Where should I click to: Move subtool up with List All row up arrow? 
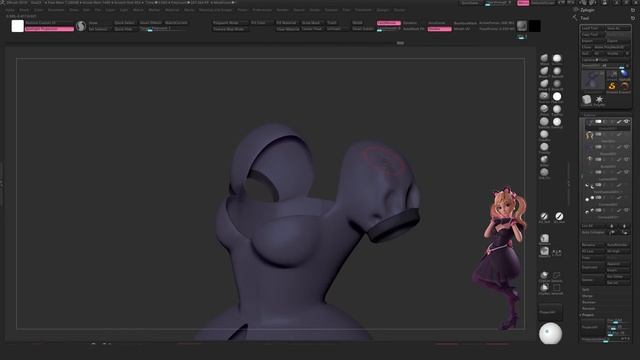[611, 226]
